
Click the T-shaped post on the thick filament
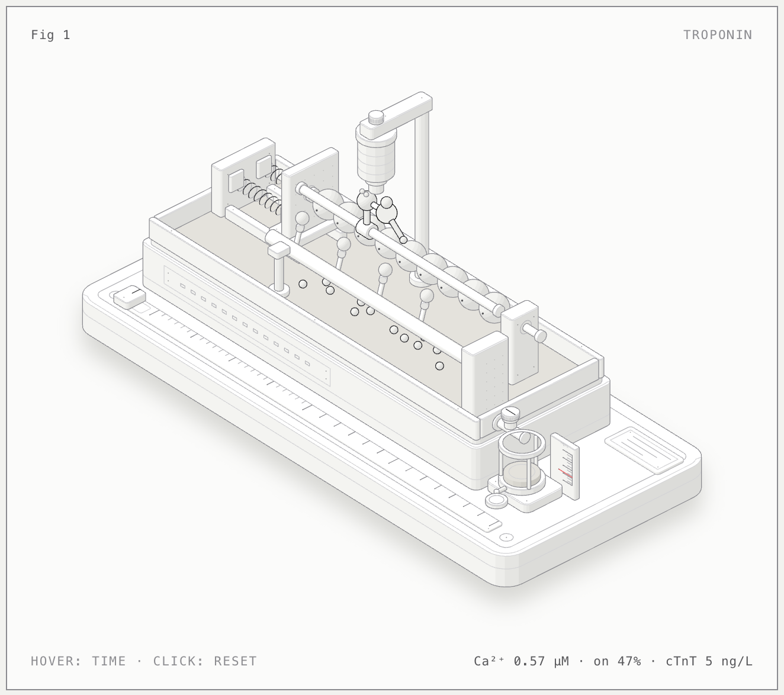pos(278,269)
